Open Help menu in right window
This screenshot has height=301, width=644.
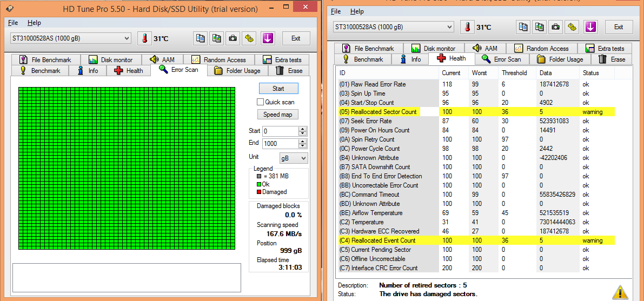[357, 11]
